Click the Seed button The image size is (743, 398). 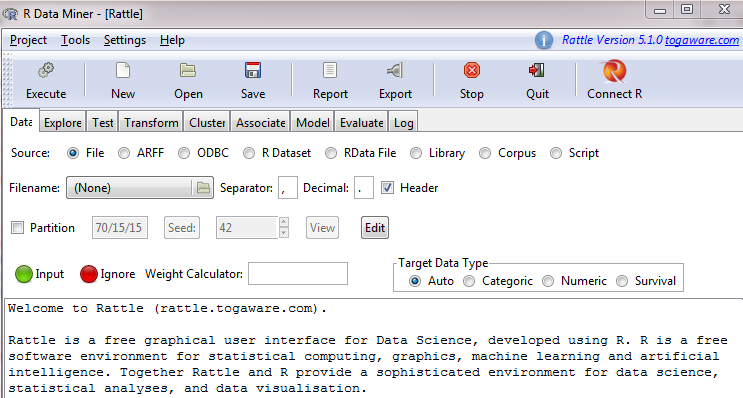[182, 228]
